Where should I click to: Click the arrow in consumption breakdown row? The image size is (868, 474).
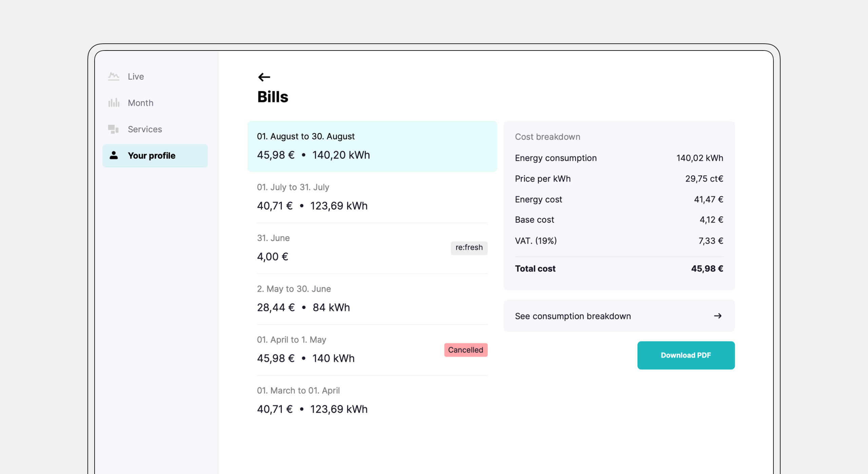point(717,316)
